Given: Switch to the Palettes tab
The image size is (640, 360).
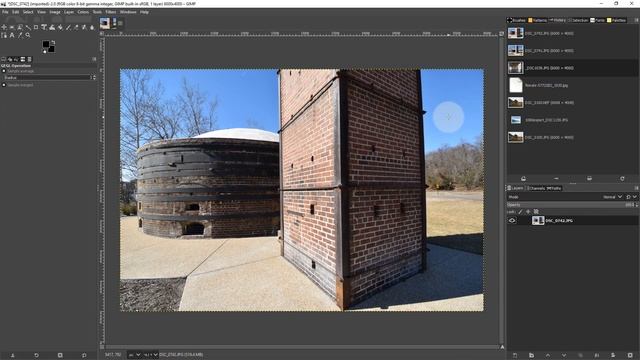Looking at the screenshot, I should [616, 20].
